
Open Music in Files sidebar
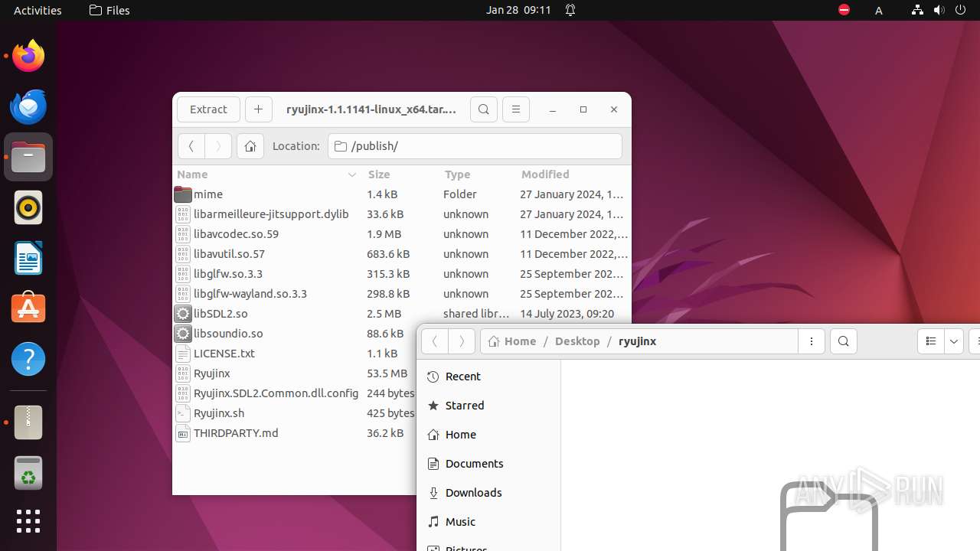(488, 522)
